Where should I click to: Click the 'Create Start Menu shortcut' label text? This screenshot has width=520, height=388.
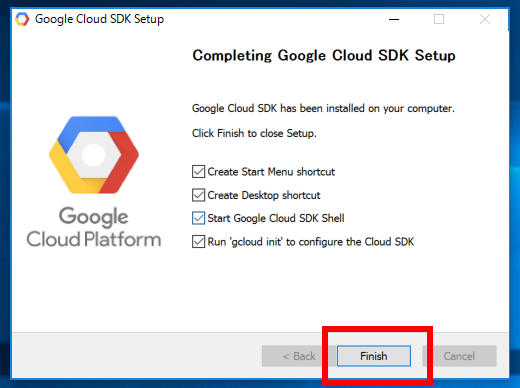coord(271,172)
